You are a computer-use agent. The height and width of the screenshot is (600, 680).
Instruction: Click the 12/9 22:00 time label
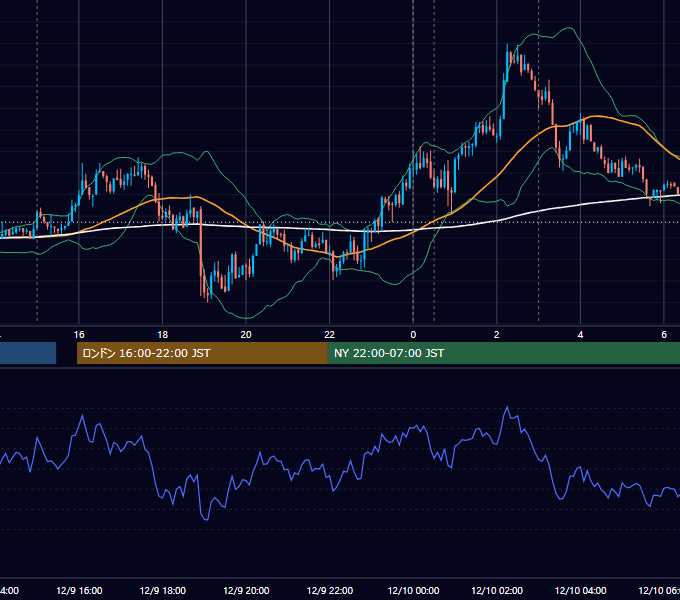click(330, 590)
